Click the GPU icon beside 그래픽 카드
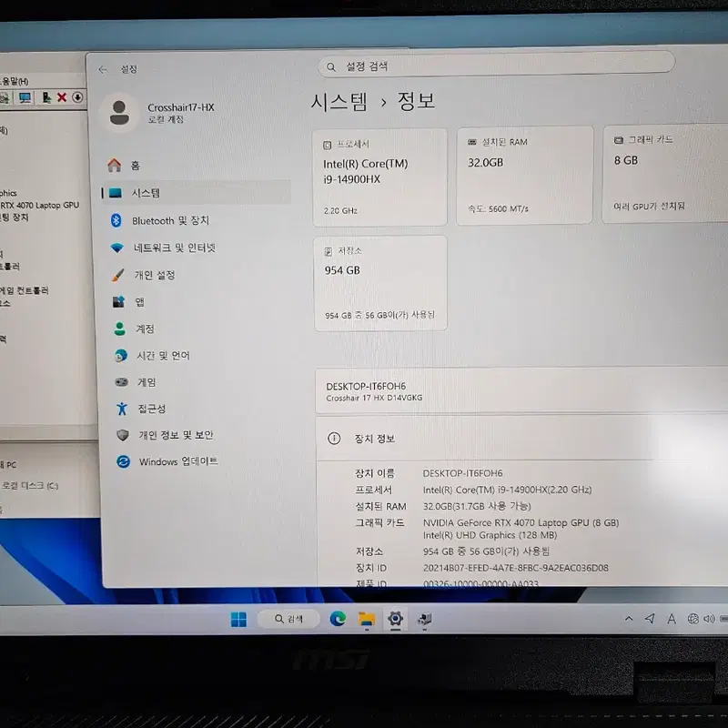The height and width of the screenshot is (728, 728). coord(619,140)
